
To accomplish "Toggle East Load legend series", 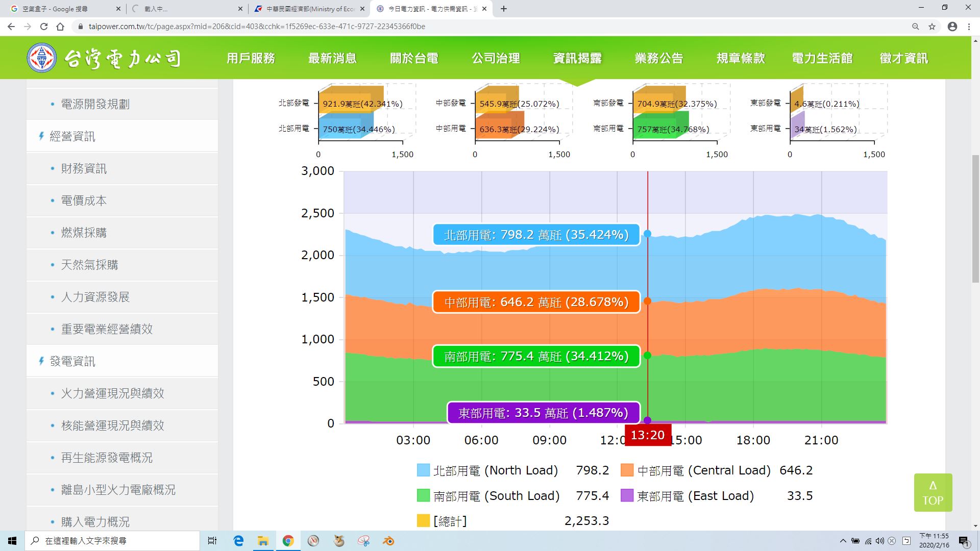I will pyautogui.click(x=695, y=496).
